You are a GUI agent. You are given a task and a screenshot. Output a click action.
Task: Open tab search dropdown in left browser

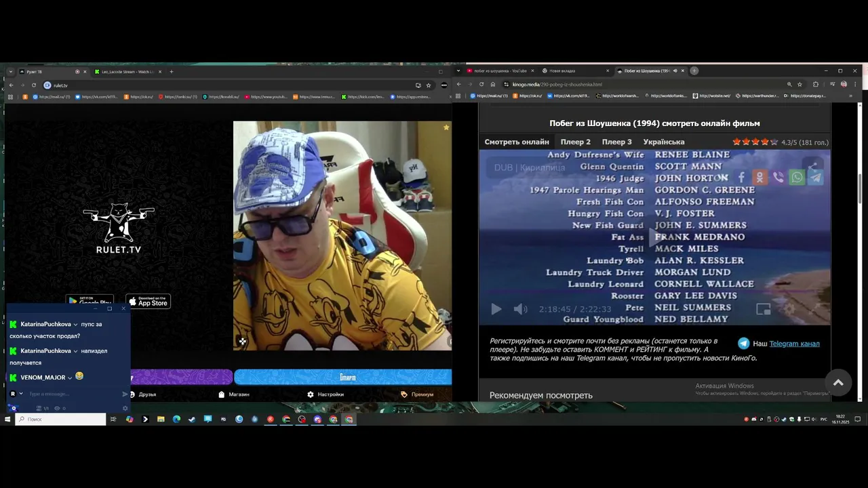[x=11, y=72]
